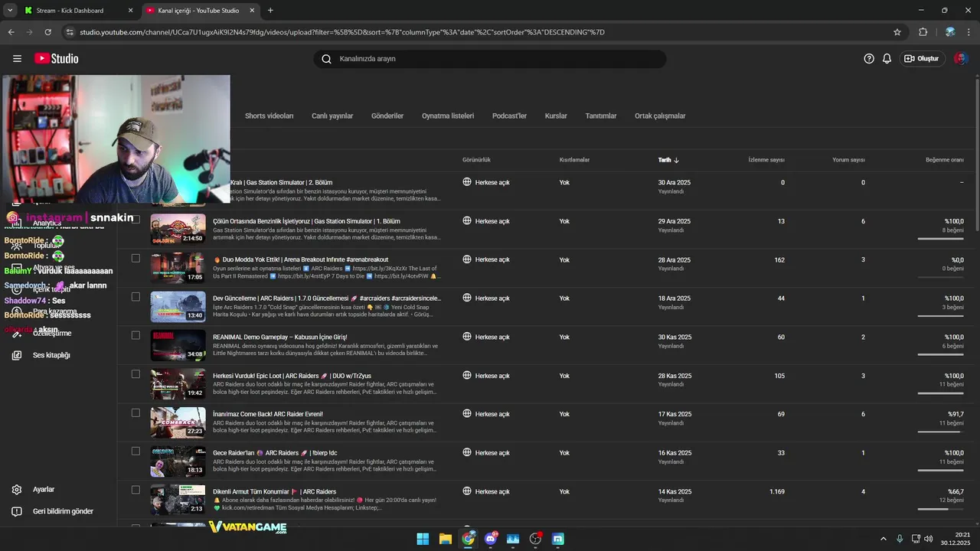Select checkbox for Çölün Ortasında Benzinlik video
Image resolution: width=980 pixels, height=551 pixels.
coord(136,220)
